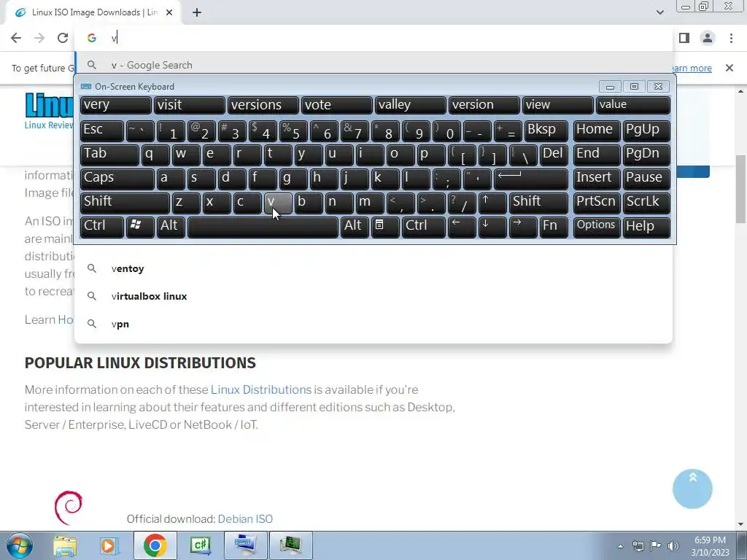747x560 pixels.
Task: Open the Debian ISO download link
Action: pyautogui.click(x=245, y=518)
